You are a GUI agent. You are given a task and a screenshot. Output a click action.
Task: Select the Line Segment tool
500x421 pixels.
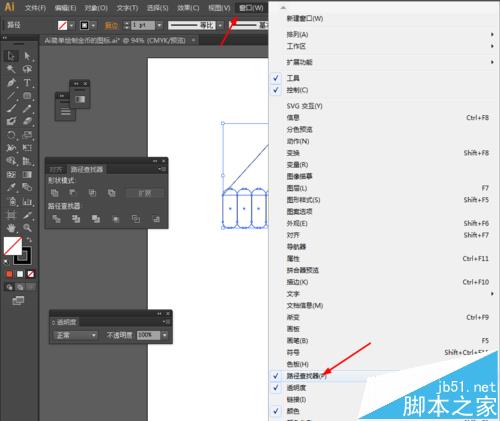coord(11,96)
